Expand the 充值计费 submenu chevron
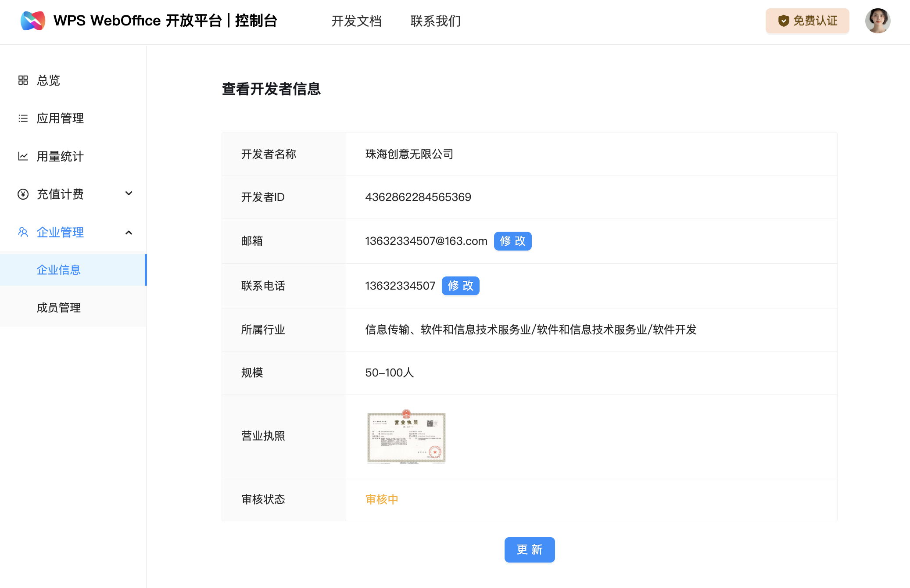The width and height of the screenshot is (910, 588). [129, 194]
